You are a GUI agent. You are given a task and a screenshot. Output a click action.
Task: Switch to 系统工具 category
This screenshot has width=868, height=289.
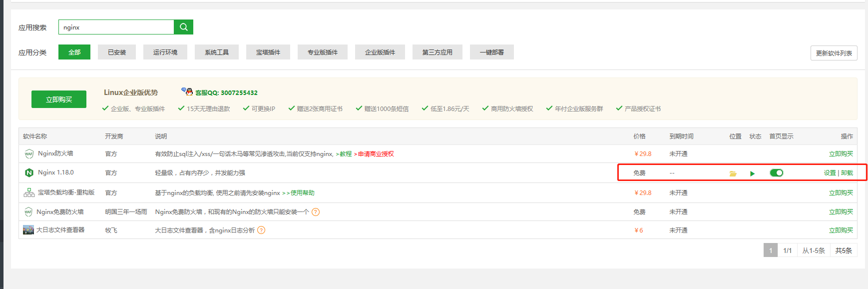(x=217, y=52)
